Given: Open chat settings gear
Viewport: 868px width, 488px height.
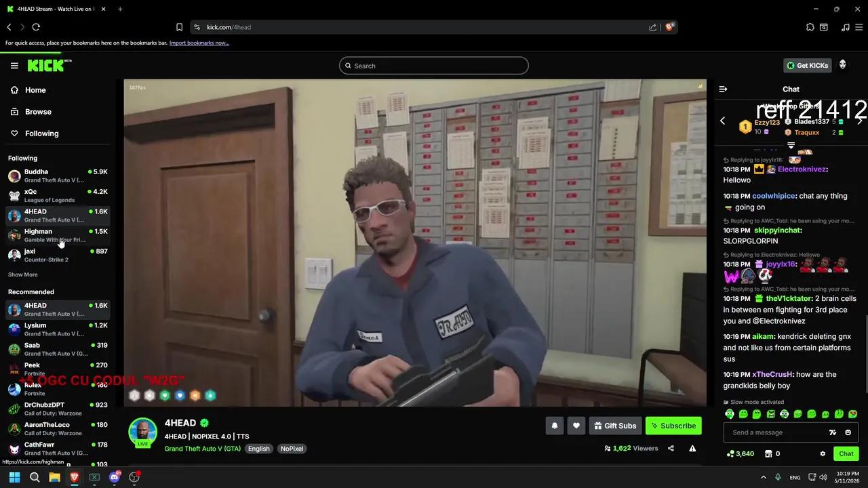Looking at the screenshot, I should [x=823, y=453].
